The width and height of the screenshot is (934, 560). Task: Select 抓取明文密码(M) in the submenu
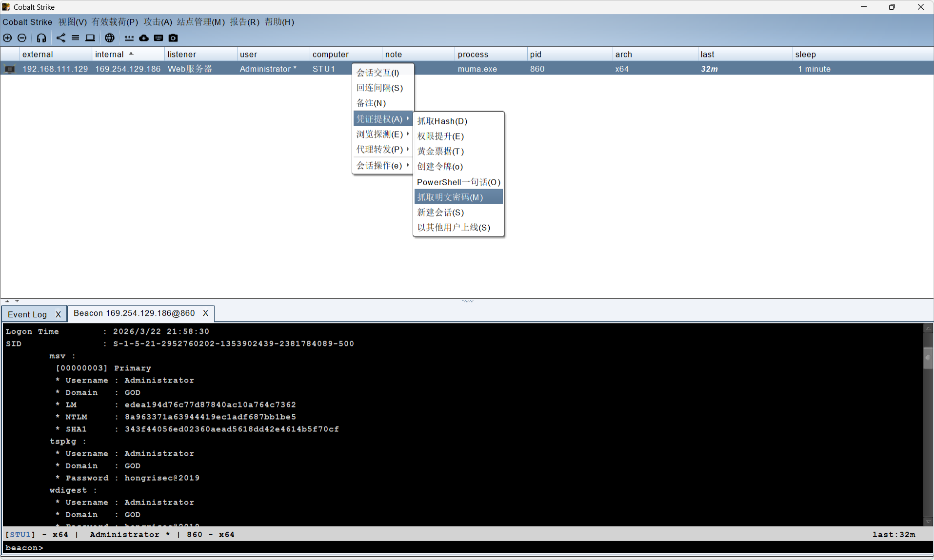[x=458, y=197]
